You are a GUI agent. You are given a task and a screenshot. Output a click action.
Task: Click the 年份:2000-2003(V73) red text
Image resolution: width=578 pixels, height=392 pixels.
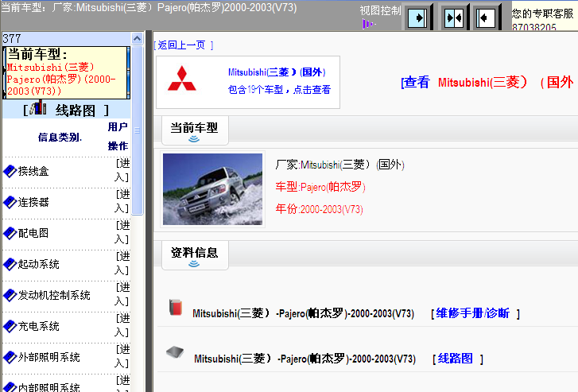(x=320, y=209)
